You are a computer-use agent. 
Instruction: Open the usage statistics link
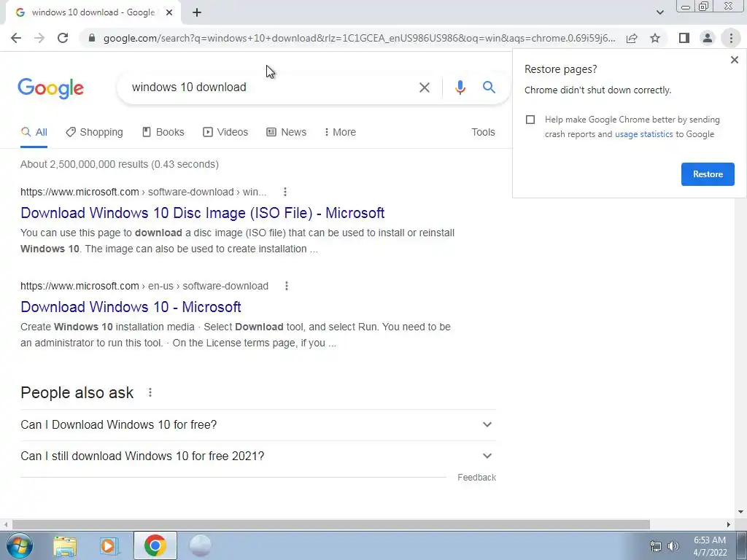643,134
